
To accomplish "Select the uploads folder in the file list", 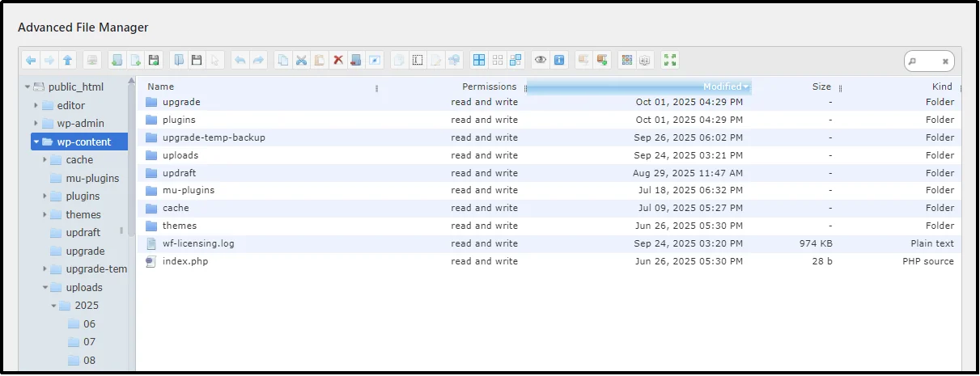I will 549,155.
